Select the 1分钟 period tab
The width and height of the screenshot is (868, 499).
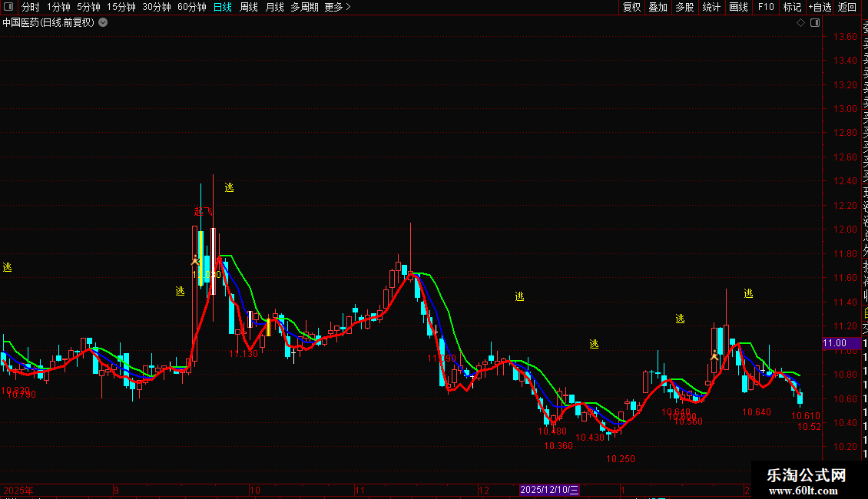point(58,7)
